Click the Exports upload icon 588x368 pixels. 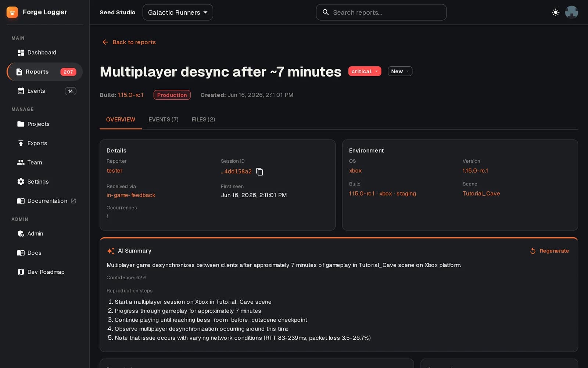[21, 143]
